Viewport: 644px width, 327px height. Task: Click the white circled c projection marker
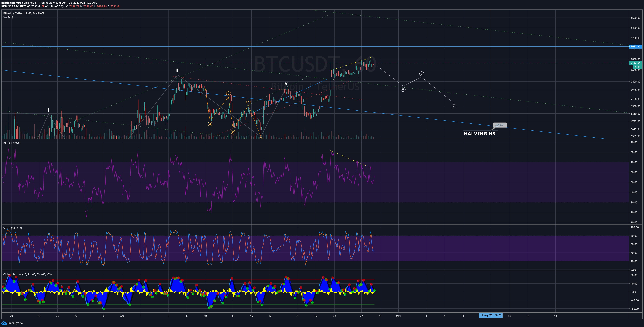pos(454,107)
